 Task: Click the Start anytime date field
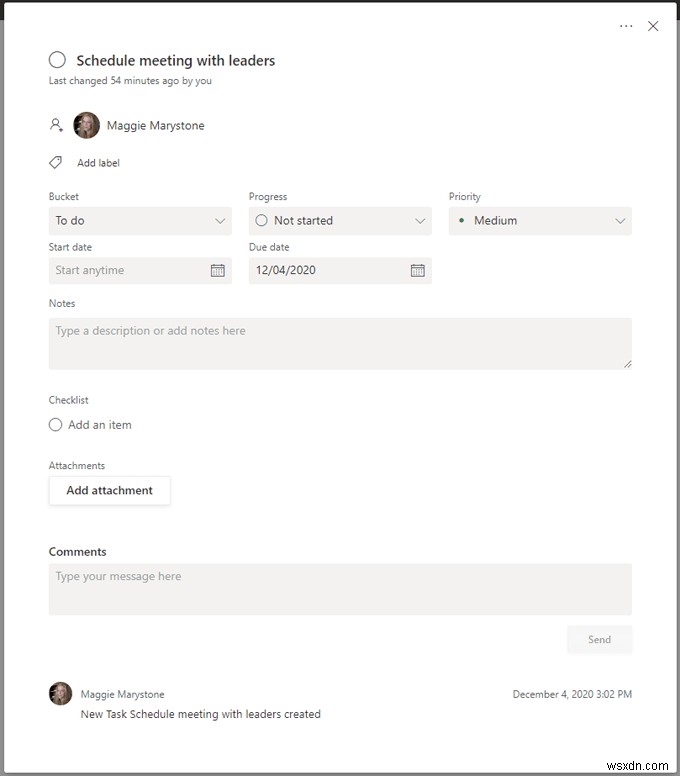140,270
